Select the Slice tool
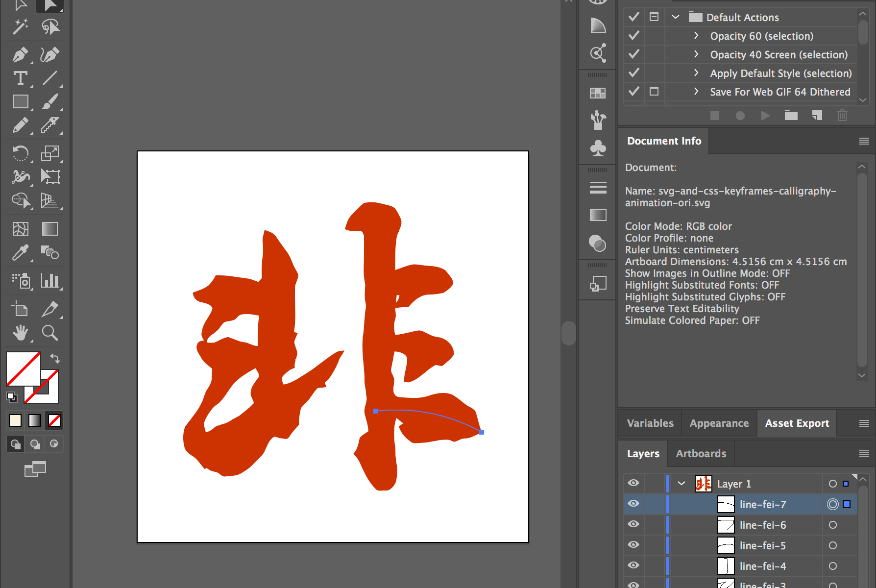 [x=50, y=309]
